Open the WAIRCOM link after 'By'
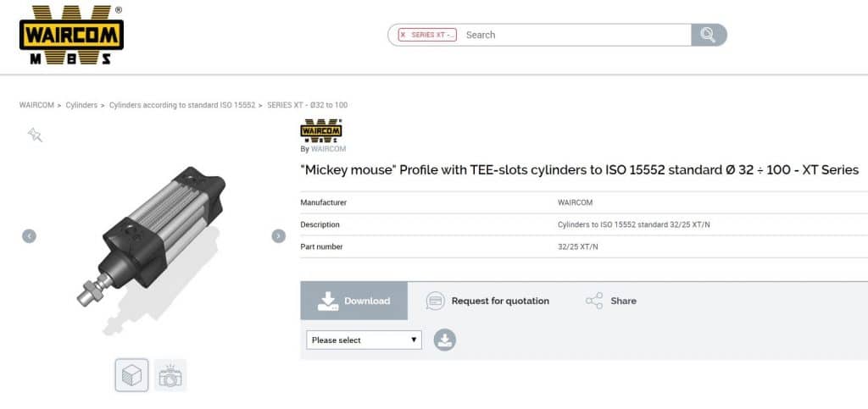868x409 pixels. (x=328, y=149)
